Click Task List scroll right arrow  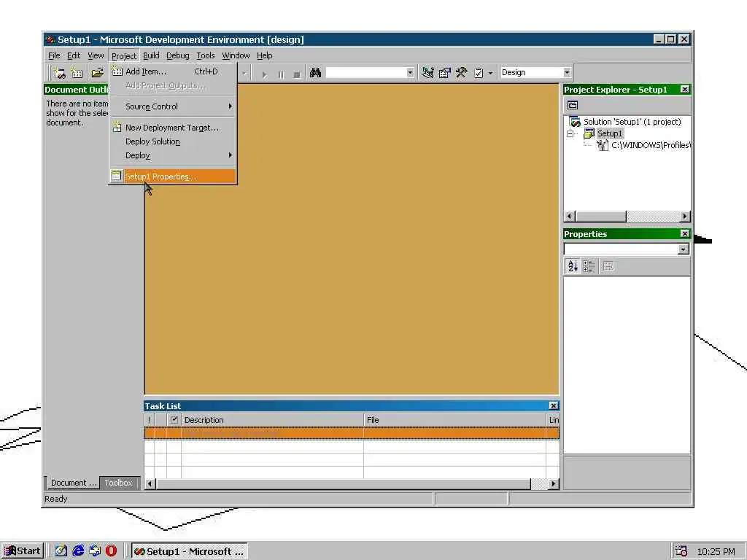553,484
